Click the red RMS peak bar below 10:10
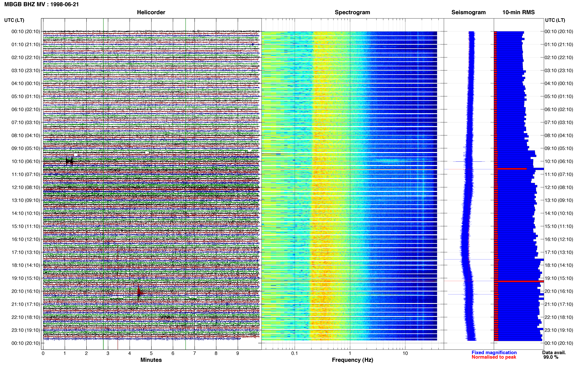The width and height of the screenshot is (588, 368). (x=510, y=169)
